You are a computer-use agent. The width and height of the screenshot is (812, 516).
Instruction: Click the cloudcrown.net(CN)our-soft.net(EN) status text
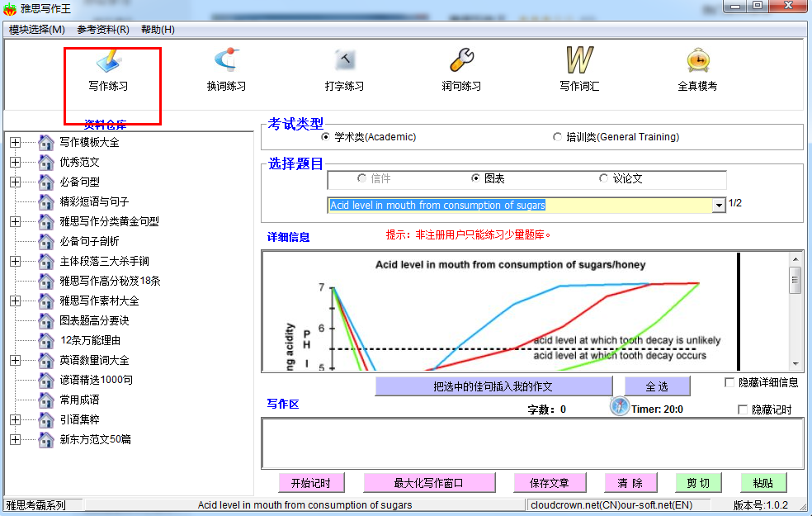(611, 505)
